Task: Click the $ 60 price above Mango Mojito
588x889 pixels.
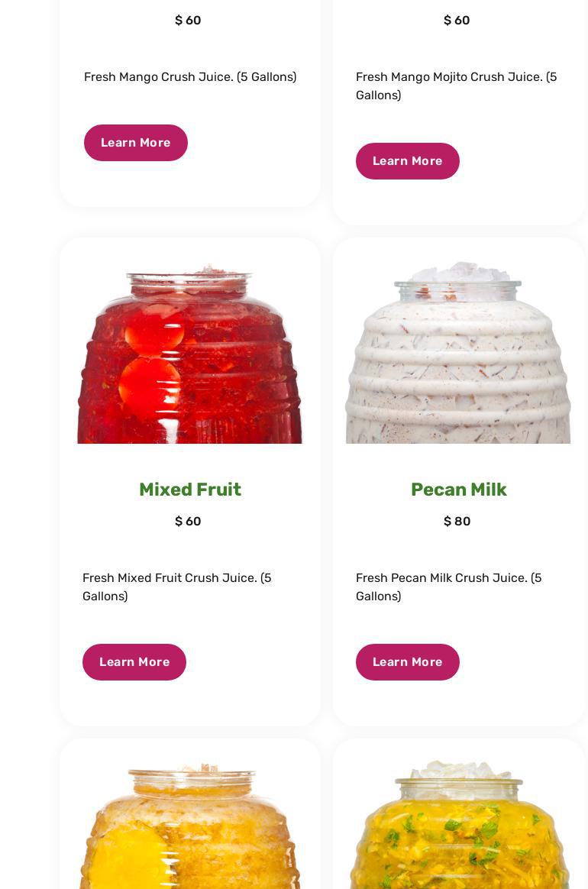Action: [457, 21]
